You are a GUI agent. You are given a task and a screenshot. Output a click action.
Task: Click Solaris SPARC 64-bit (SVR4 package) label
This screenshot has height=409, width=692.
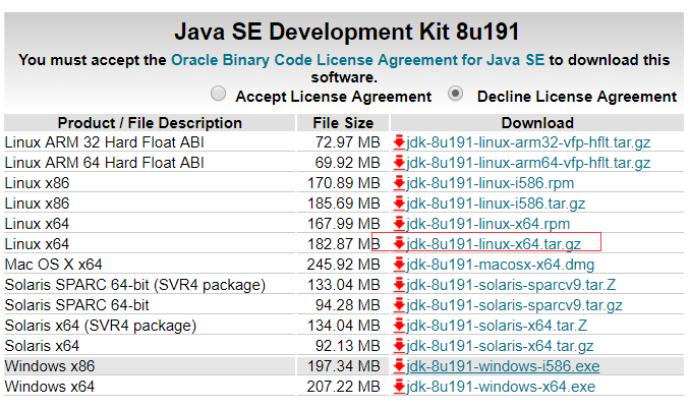[x=135, y=285]
